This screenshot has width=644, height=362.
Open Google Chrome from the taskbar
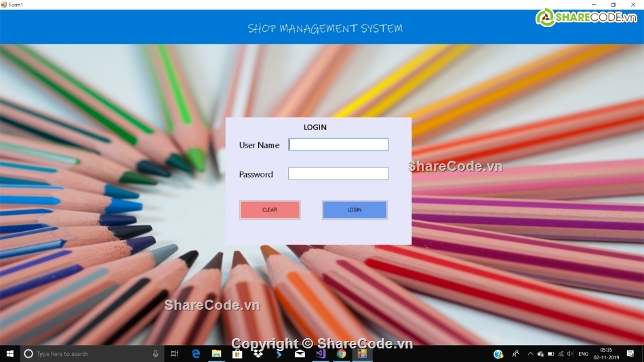tap(342, 354)
